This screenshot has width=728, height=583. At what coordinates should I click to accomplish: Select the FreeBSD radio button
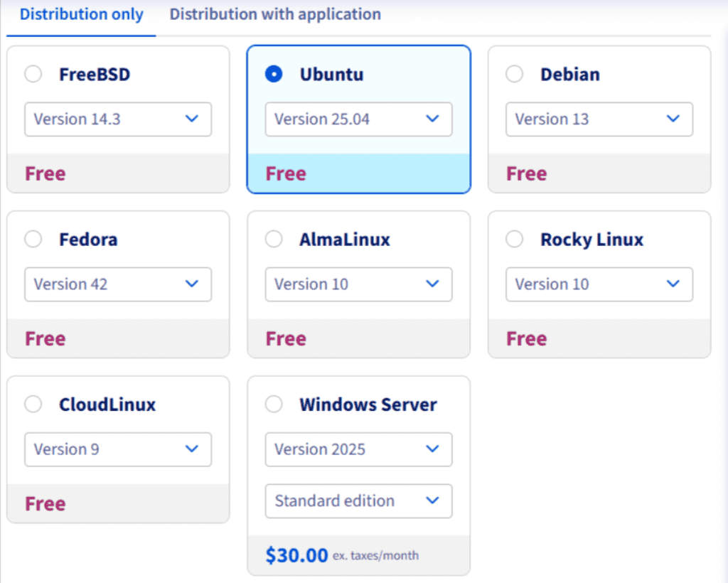[x=33, y=74]
